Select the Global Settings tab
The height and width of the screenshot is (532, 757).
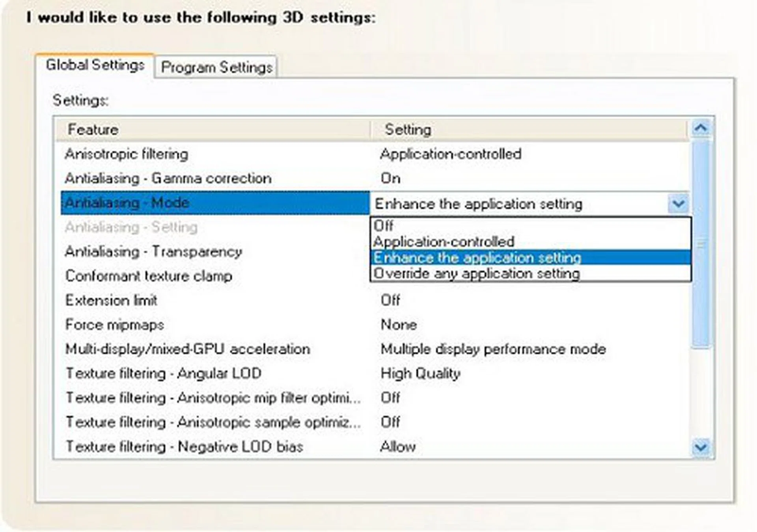point(95,65)
